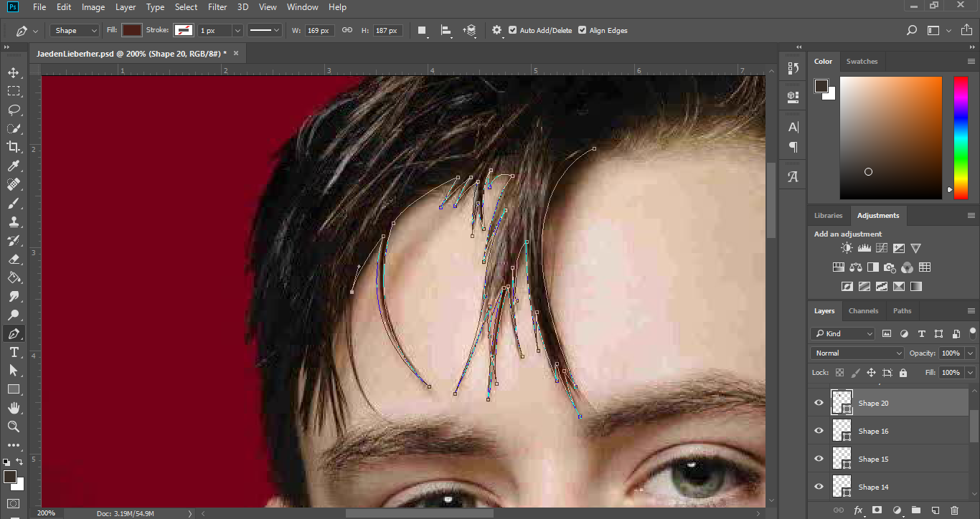Toggle Quick Mask mode

coord(14,504)
